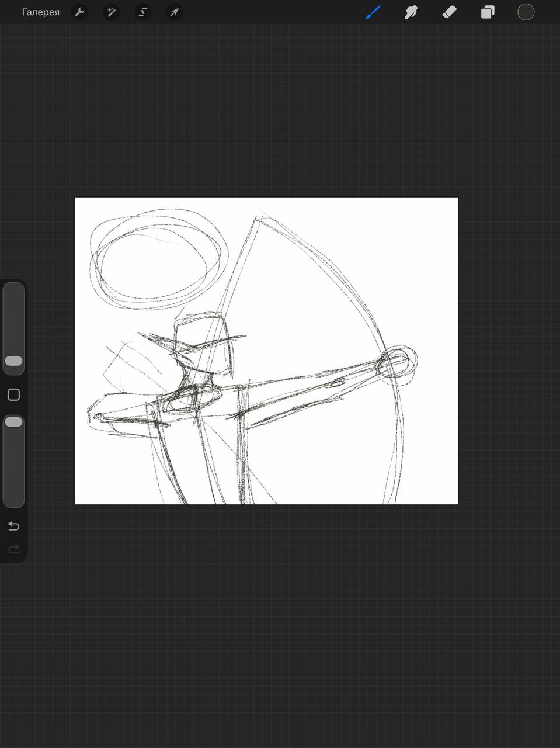The width and height of the screenshot is (560, 748).
Task: Open the Actions wrench menu
Action: 79,12
